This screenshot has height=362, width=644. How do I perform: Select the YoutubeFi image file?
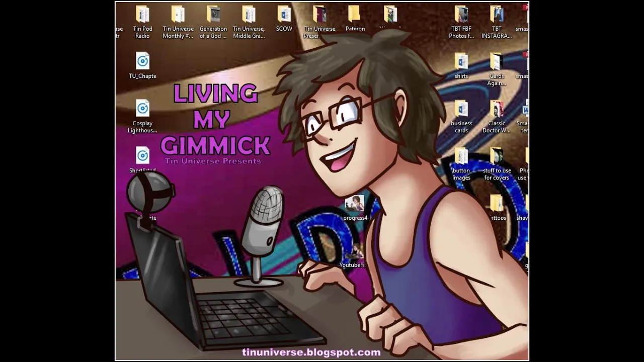tap(352, 255)
